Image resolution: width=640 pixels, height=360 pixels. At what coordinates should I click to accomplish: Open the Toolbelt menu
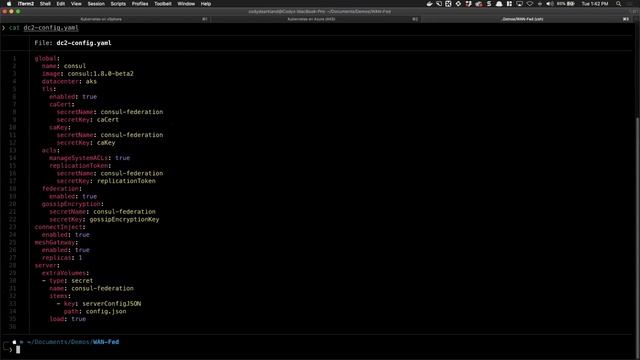click(x=163, y=4)
